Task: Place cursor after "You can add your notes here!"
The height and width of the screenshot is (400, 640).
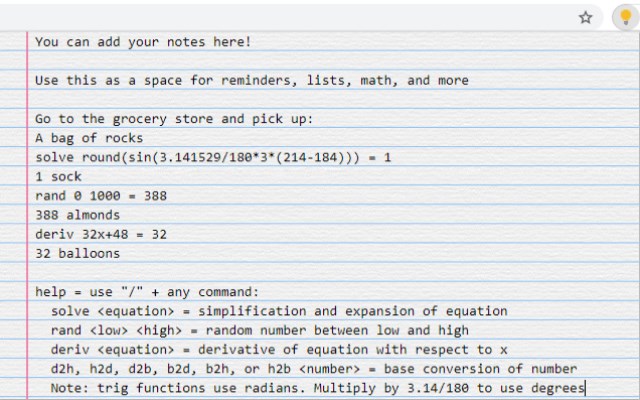Action: click(252, 42)
